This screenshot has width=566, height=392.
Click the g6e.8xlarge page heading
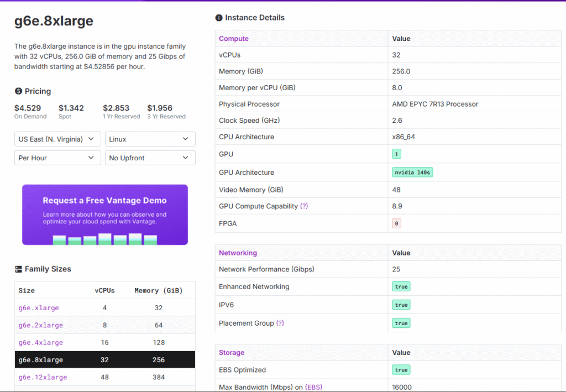(x=54, y=21)
